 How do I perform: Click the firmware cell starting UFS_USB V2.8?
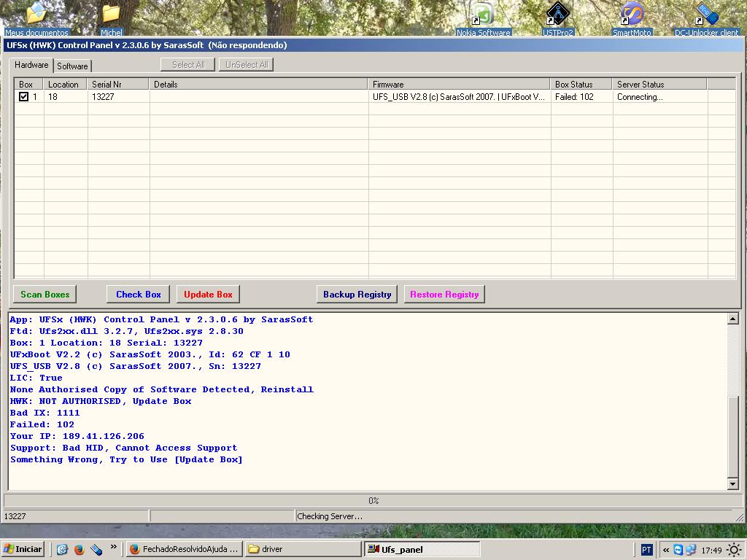(460, 97)
